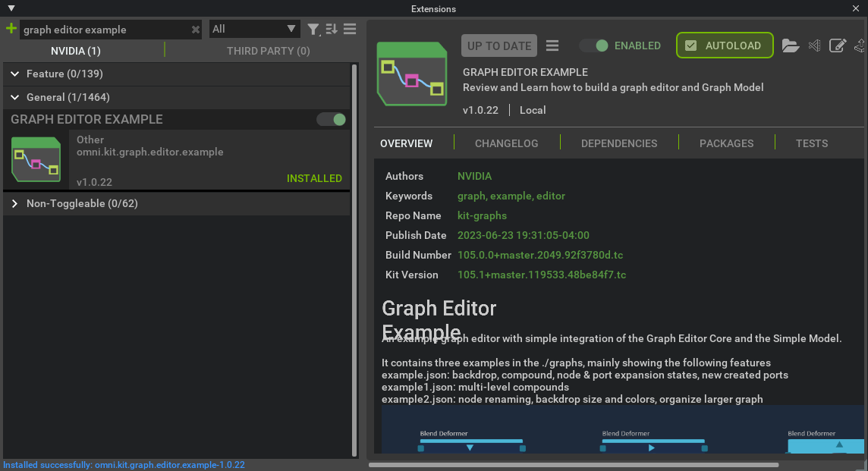Click the large Graph Editor Example header icon

coord(412,74)
